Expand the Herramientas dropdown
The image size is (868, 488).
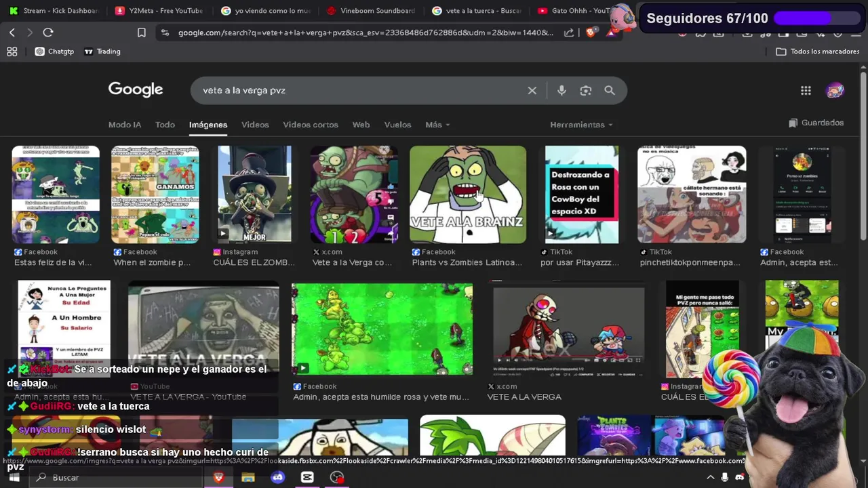pos(581,125)
